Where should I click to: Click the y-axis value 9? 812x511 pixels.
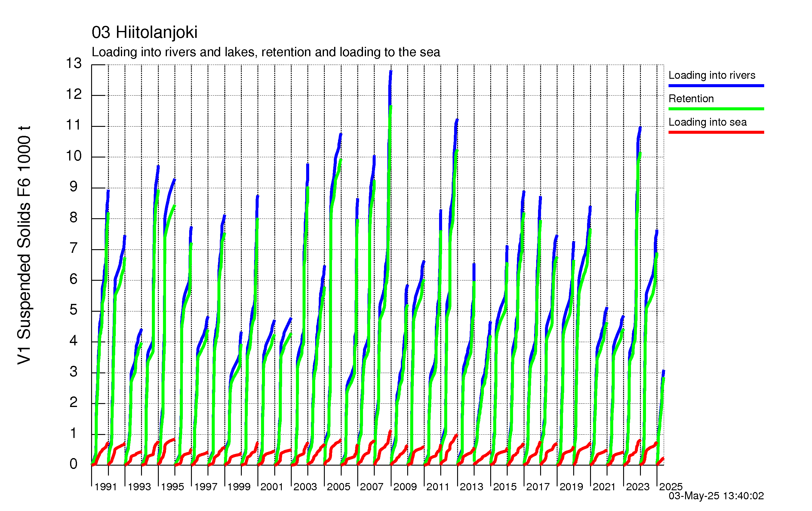coord(73,187)
